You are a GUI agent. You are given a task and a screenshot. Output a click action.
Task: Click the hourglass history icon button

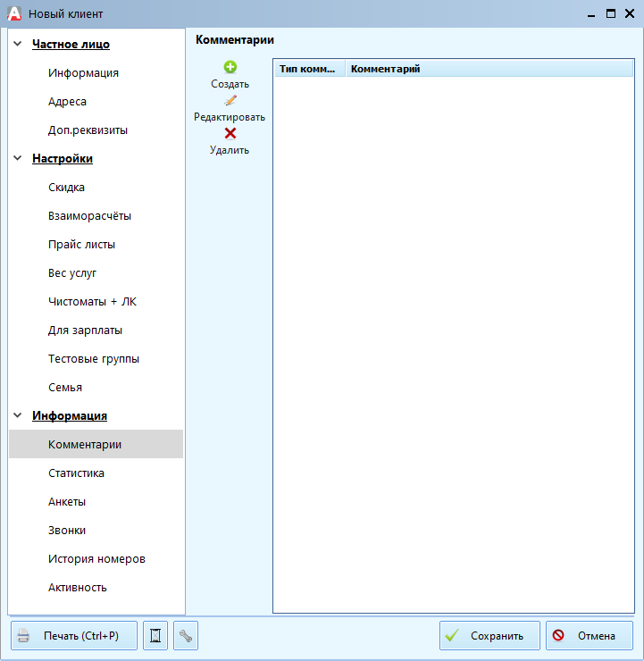click(x=155, y=636)
